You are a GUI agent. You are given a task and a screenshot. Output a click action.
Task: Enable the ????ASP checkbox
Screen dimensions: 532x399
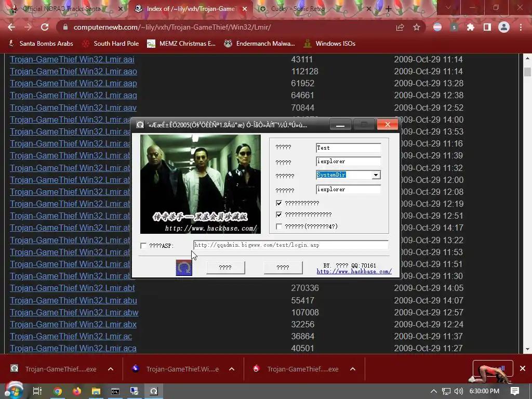tap(143, 245)
